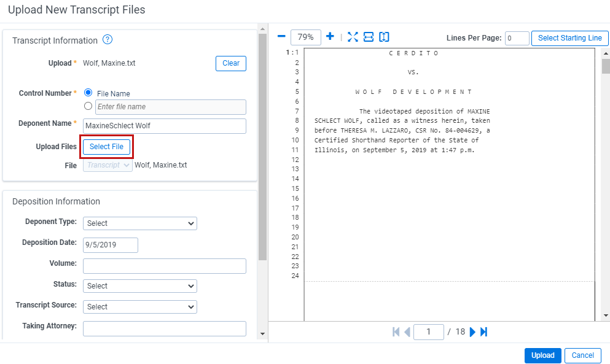Image resolution: width=610 pixels, height=364 pixels.
Task: Open the Deponent Type dropdown
Action: coord(140,223)
